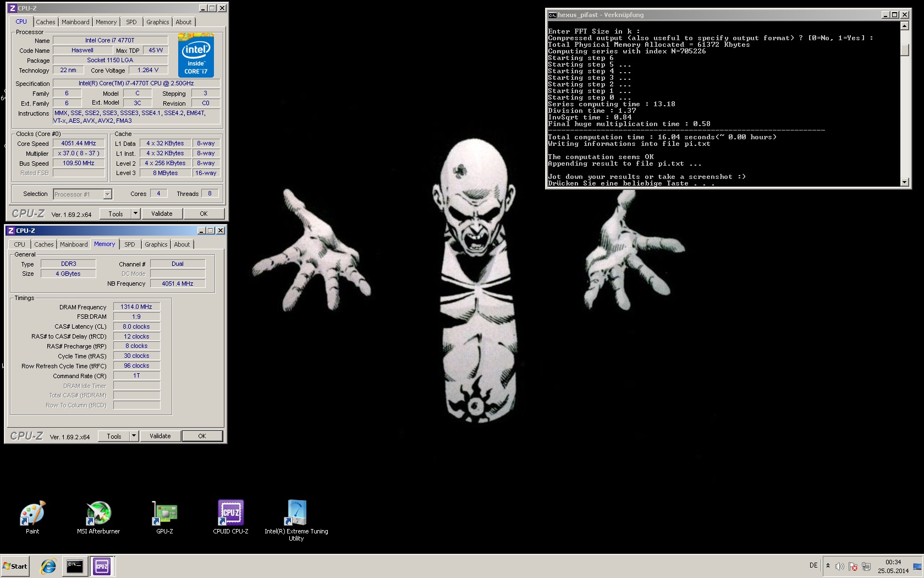
Task: Open Paint desktop shortcut
Action: 32,517
